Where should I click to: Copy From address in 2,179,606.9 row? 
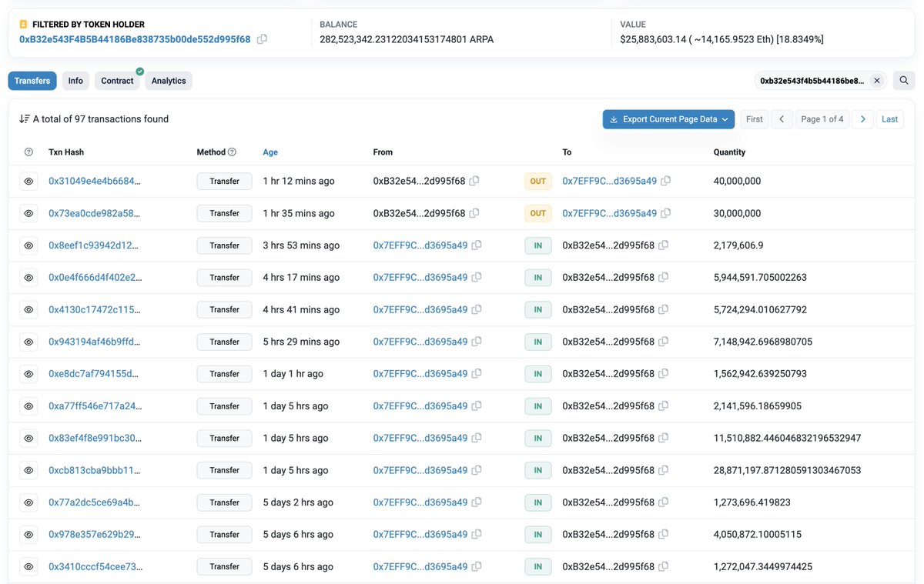[477, 245]
